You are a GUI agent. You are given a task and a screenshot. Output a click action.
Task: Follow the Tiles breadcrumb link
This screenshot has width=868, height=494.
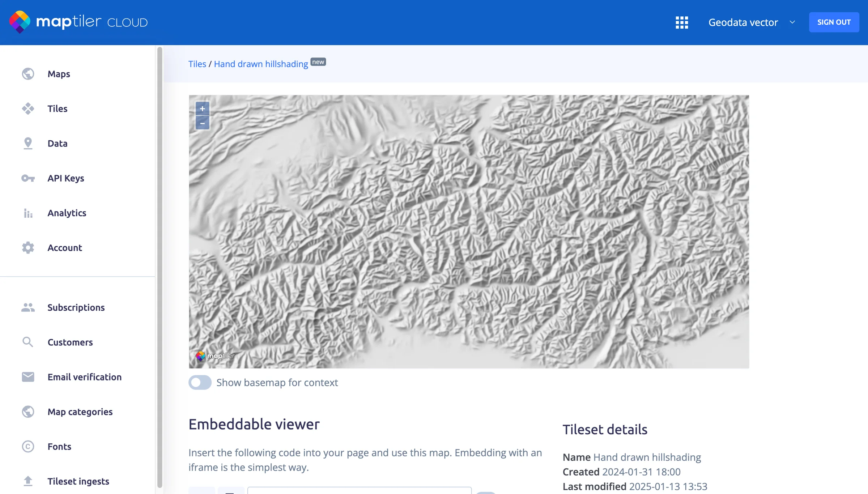coord(197,64)
